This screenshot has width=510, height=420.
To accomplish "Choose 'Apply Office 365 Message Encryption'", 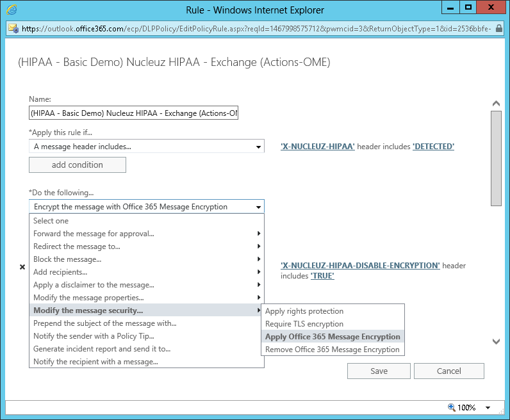I will pyautogui.click(x=333, y=337).
